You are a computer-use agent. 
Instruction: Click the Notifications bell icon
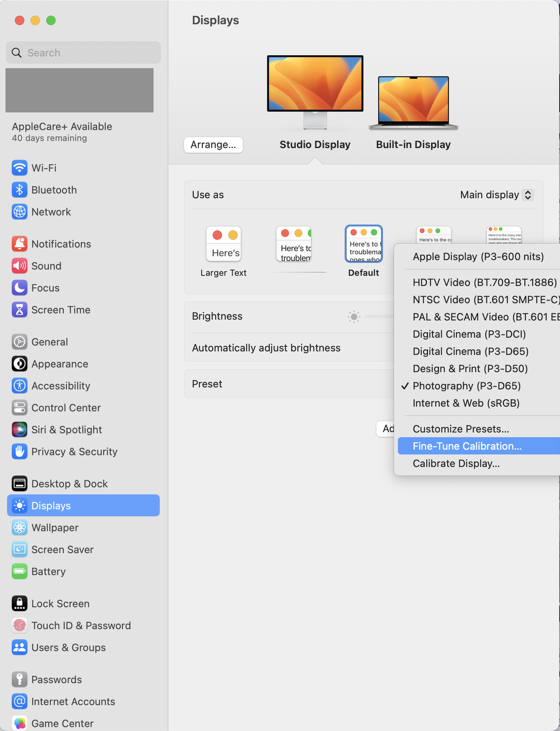tap(20, 244)
